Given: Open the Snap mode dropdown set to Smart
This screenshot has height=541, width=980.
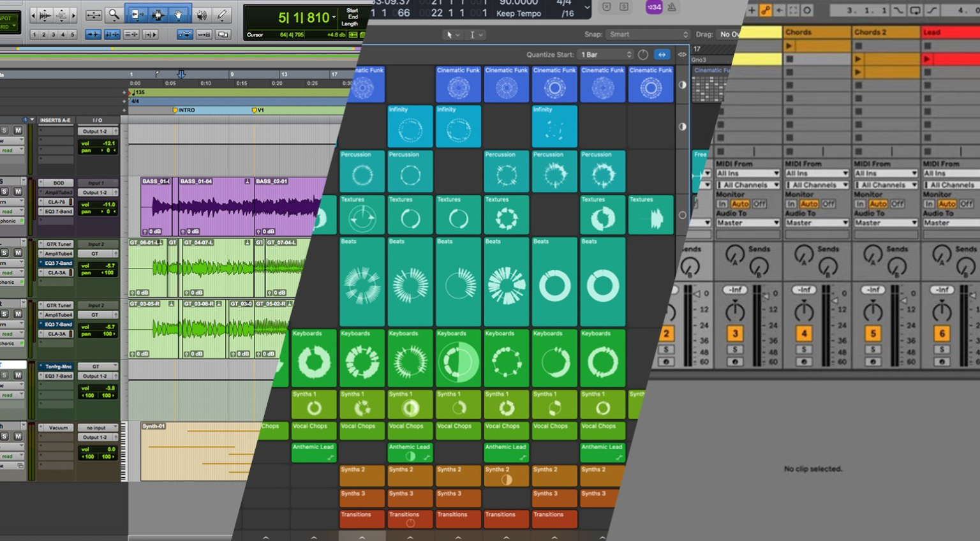Looking at the screenshot, I should [646, 34].
